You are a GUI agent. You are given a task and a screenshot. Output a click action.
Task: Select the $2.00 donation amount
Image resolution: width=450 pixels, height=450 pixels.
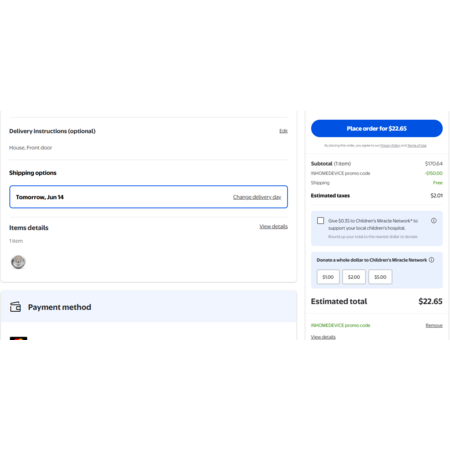pyautogui.click(x=354, y=277)
